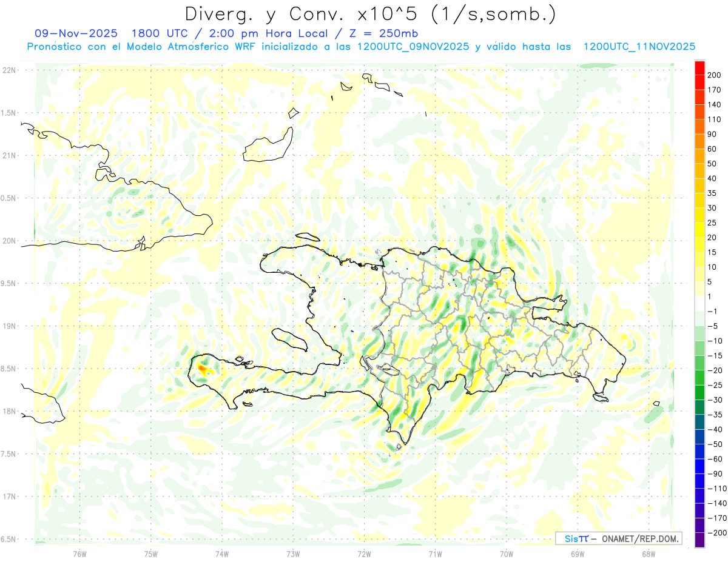This screenshot has width=728, height=562.
Task: Click the '72W' longitude label
Action: tap(364, 553)
